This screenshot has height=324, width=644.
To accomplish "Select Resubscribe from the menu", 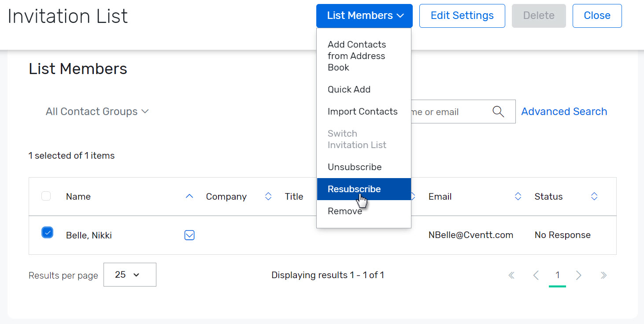I will tap(354, 189).
